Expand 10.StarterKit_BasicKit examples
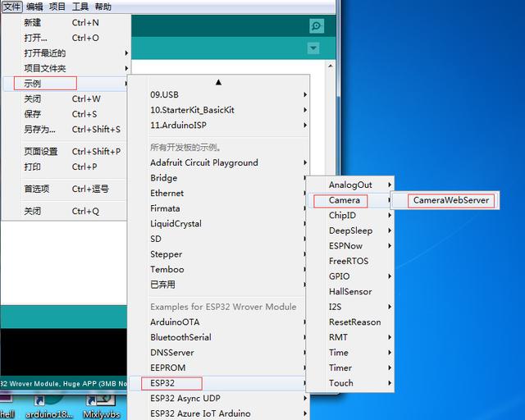 tap(219, 110)
